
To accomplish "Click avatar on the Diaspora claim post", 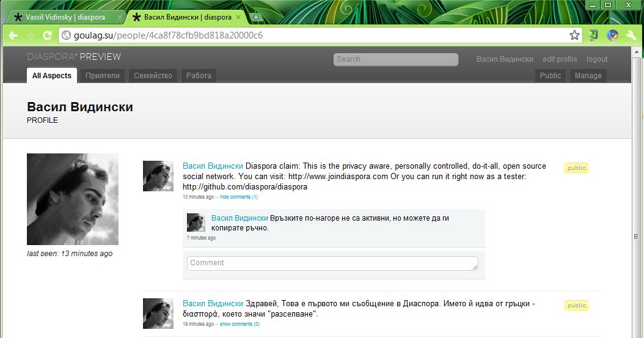I will coord(158,176).
